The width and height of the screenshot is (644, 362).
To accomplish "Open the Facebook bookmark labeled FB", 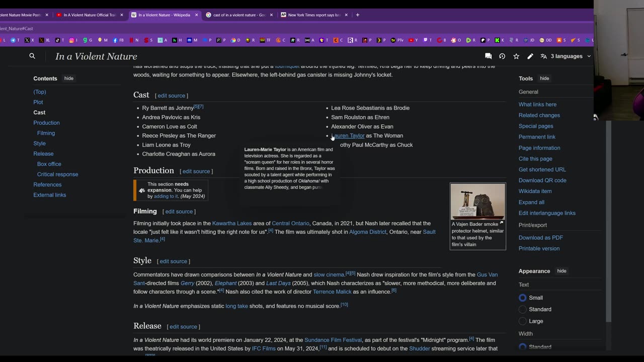I will (118, 40).
